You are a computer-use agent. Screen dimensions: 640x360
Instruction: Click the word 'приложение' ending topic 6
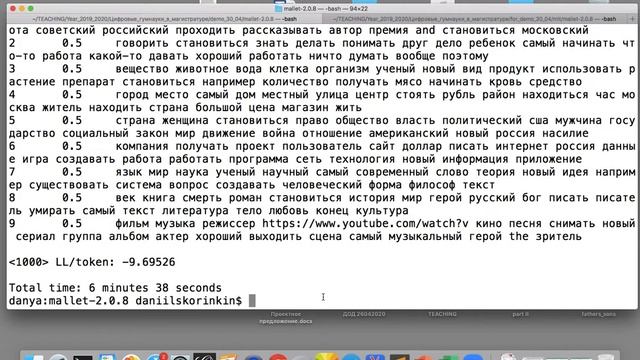pyautogui.click(x=549, y=159)
